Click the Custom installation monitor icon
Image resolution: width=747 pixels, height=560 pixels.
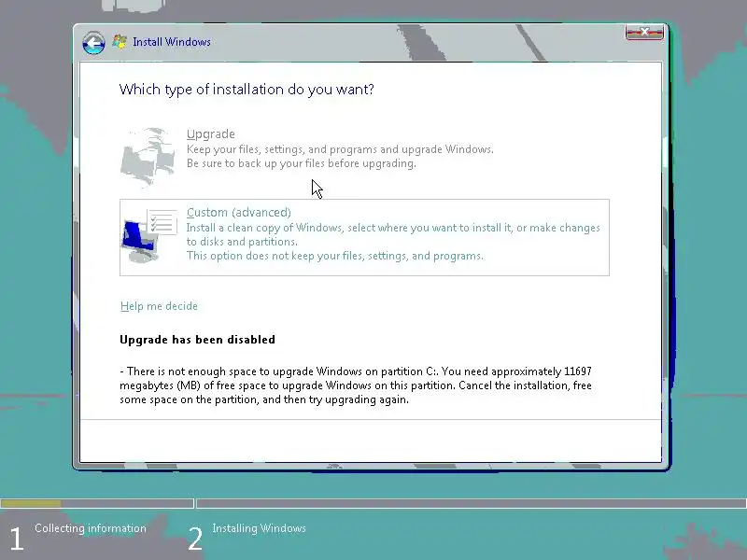[x=149, y=236]
